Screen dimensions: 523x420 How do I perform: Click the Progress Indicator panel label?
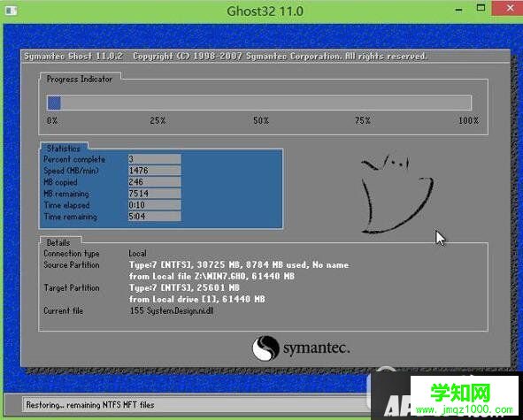pos(80,79)
